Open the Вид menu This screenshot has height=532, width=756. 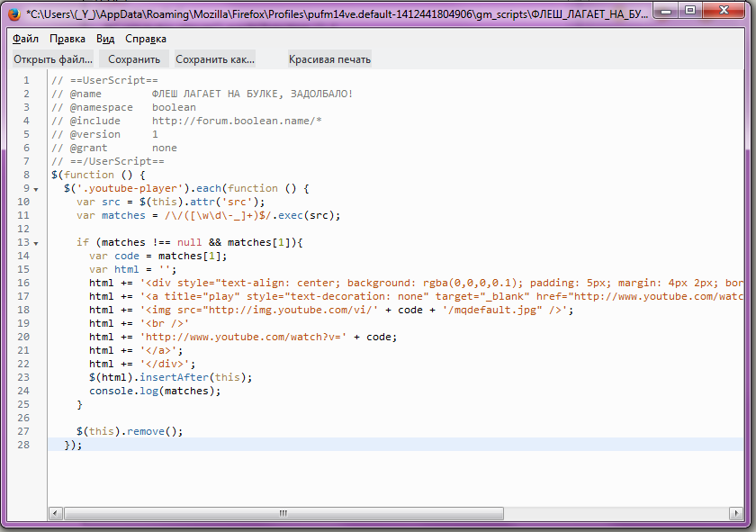pyautogui.click(x=105, y=39)
